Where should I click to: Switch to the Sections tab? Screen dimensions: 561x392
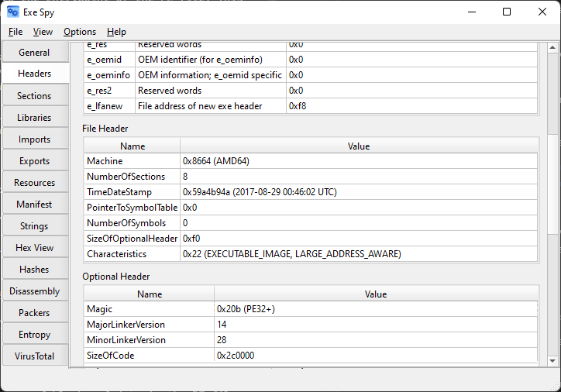34,96
